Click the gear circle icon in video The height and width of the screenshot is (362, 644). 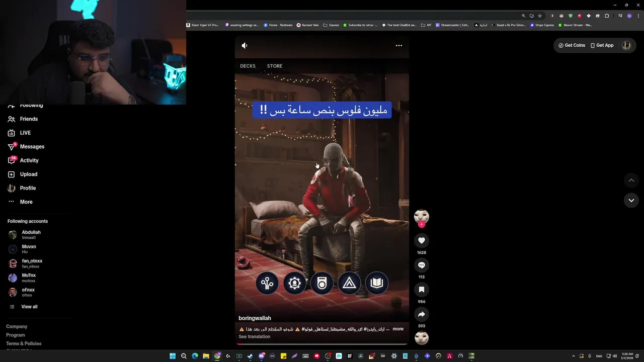pyautogui.click(x=294, y=283)
